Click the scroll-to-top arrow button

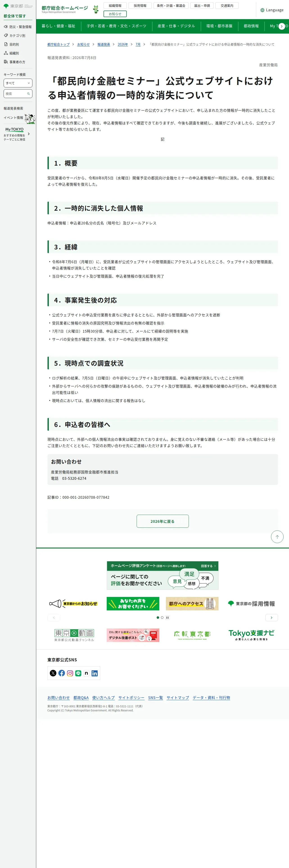pyautogui.click(x=277, y=537)
